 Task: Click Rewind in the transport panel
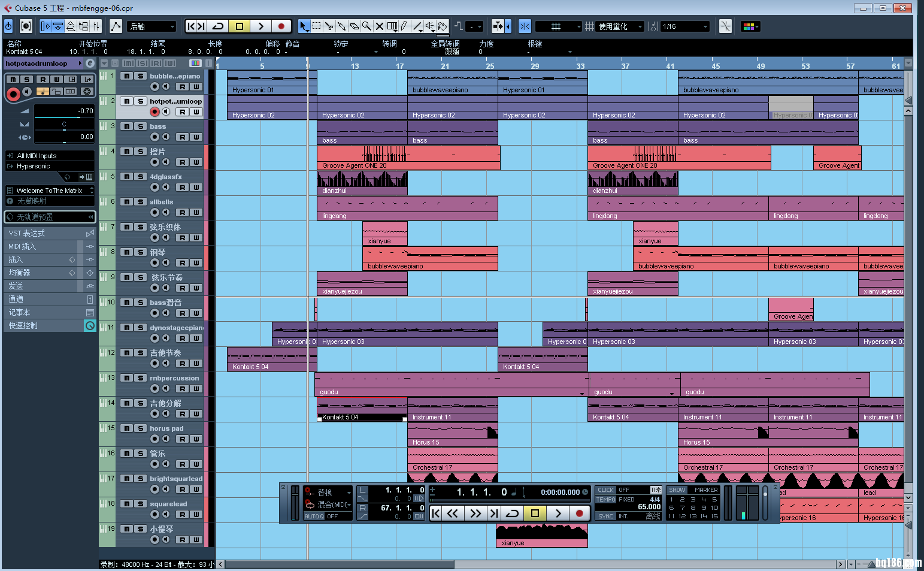453,513
